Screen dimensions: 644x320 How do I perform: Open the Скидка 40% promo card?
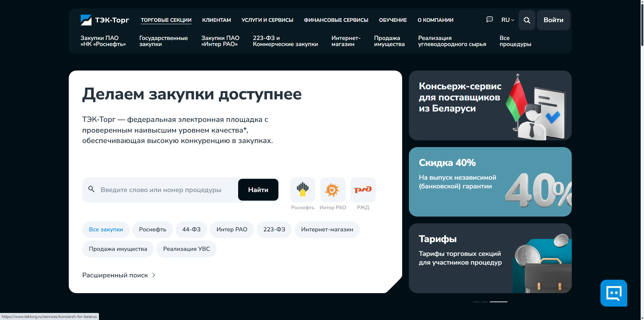click(490, 182)
